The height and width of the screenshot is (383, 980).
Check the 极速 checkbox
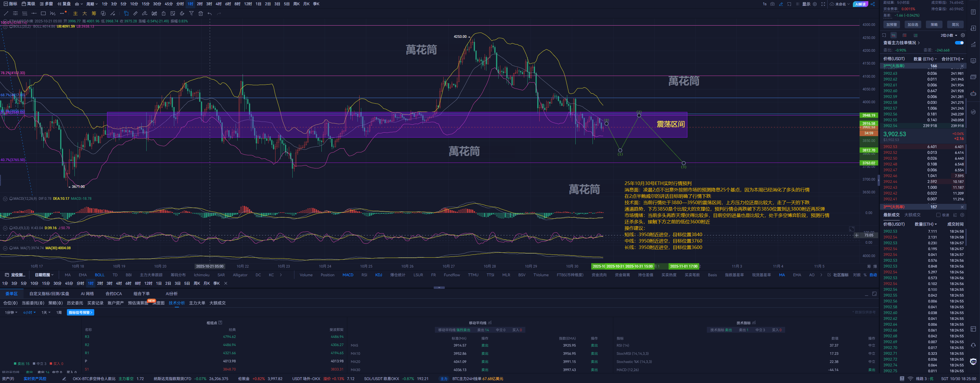938,215
